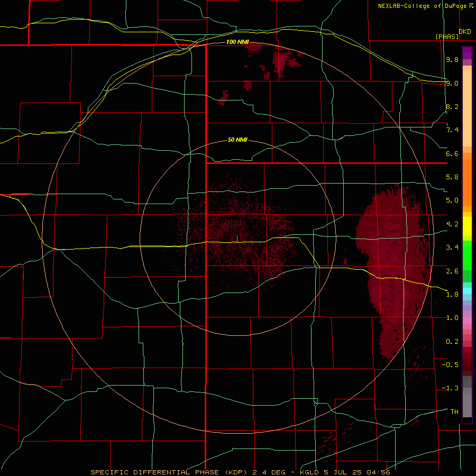Pick the yellow band in color bar
Image resolution: width=476 pixels, height=476 pixels.
(x=467, y=226)
